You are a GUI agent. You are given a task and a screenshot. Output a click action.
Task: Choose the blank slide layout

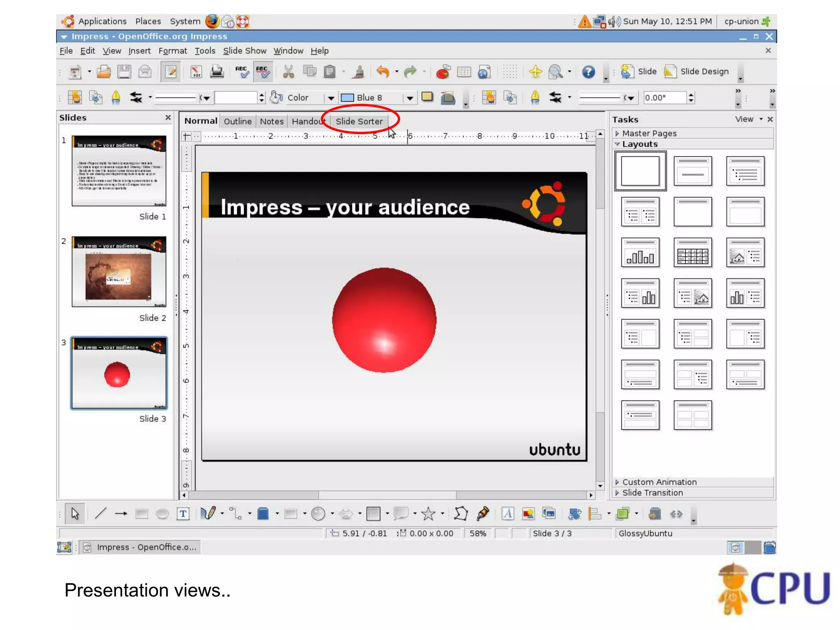point(640,171)
